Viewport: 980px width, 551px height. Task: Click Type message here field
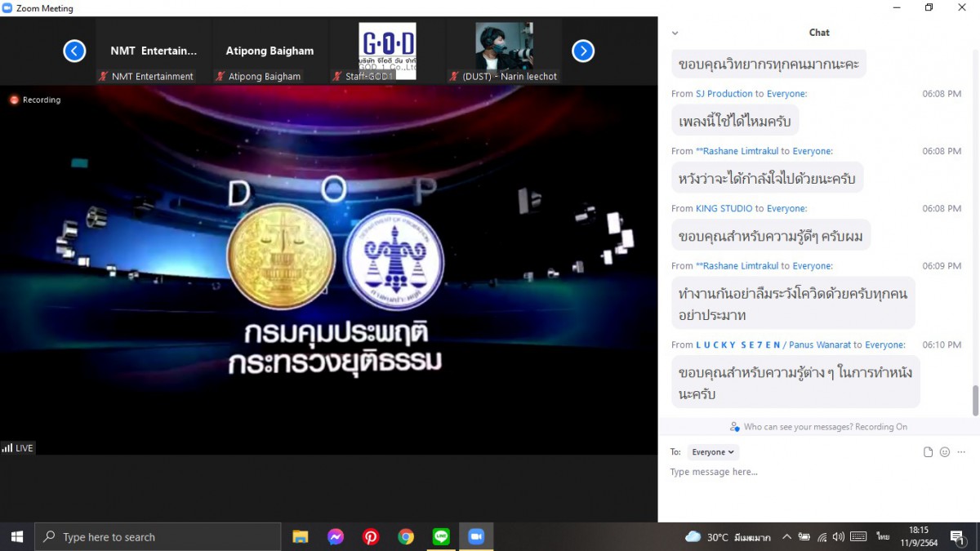(x=818, y=472)
